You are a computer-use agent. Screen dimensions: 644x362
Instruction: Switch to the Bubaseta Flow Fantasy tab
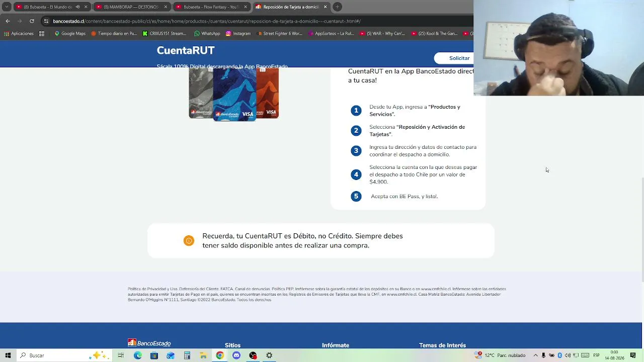210,7
